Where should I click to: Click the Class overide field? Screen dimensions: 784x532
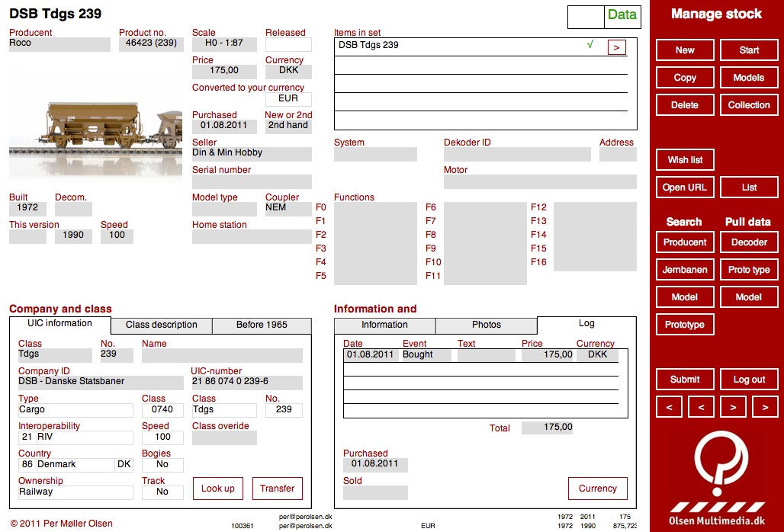coord(224,437)
